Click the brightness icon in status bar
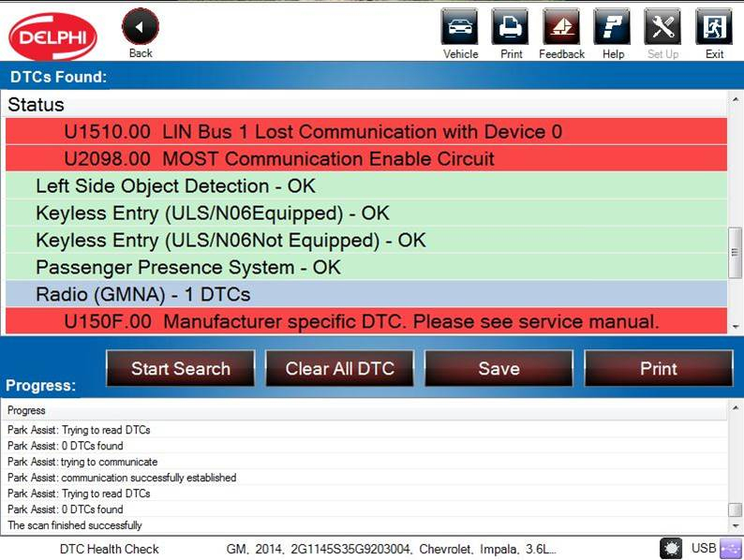The width and height of the screenshot is (744, 560). pos(671,548)
